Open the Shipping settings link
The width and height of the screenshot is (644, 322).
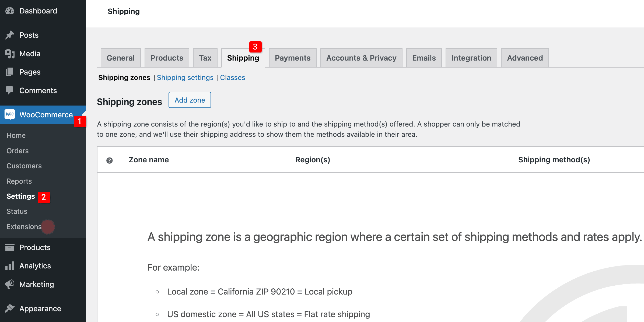point(185,78)
